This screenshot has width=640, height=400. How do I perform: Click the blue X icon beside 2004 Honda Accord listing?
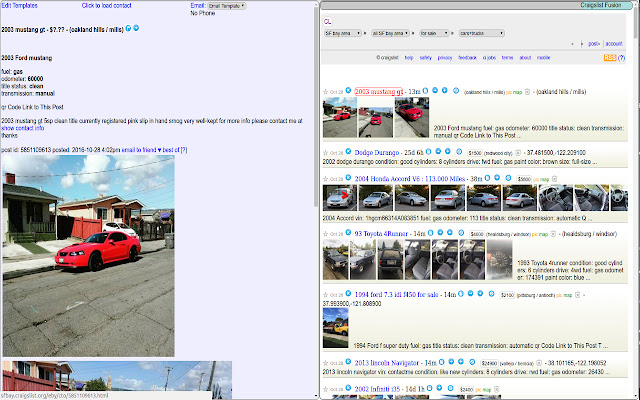pos(348,178)
